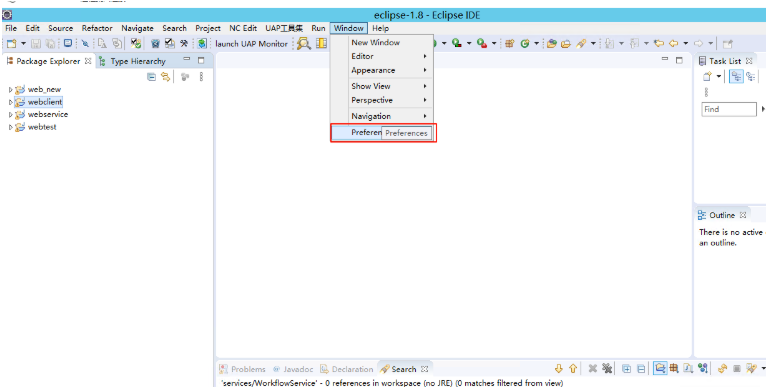Click Show Previous Match arrow in Search

(573, 368)
